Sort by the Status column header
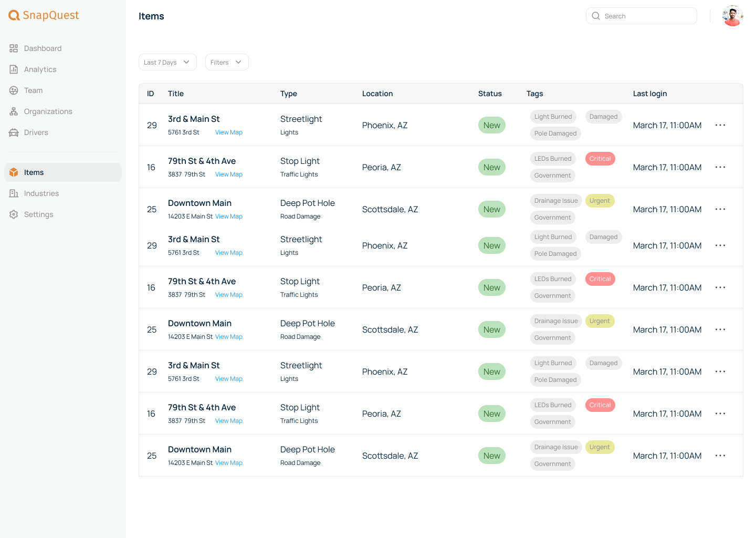This screenshot has height=538, width=756. pos(489,94)
